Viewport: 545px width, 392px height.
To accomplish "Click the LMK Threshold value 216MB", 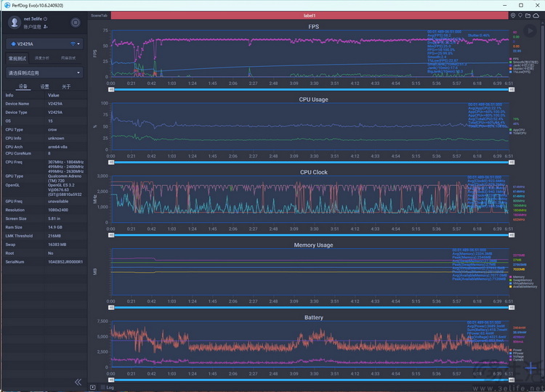I will pyautogui.click(x=54, y=236).
